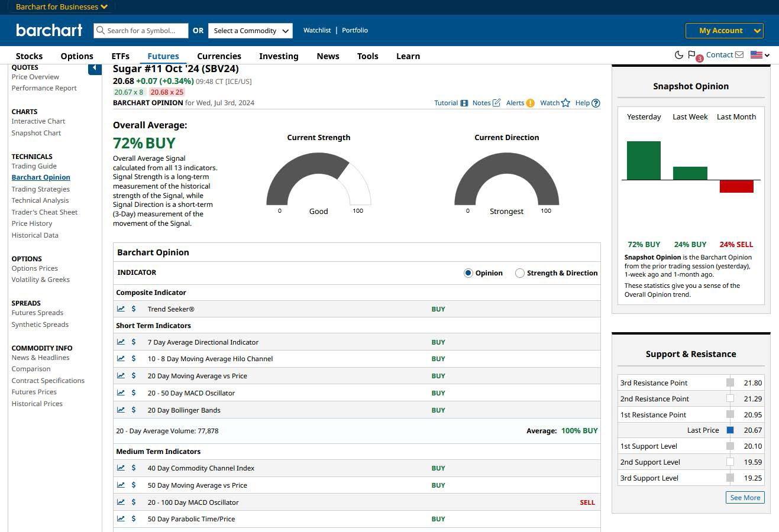
Task: Click dollar icon for 7 Day Average Directional Indicator
Action: 134,342
